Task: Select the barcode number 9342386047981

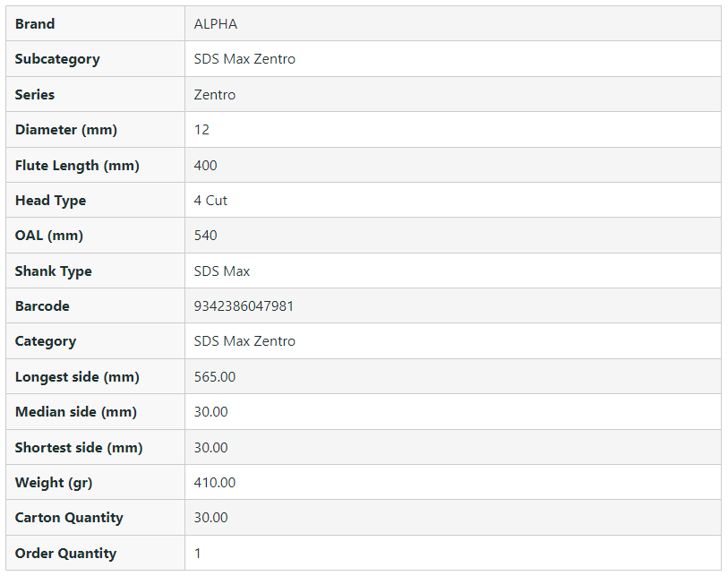Action: click(244, 306)
